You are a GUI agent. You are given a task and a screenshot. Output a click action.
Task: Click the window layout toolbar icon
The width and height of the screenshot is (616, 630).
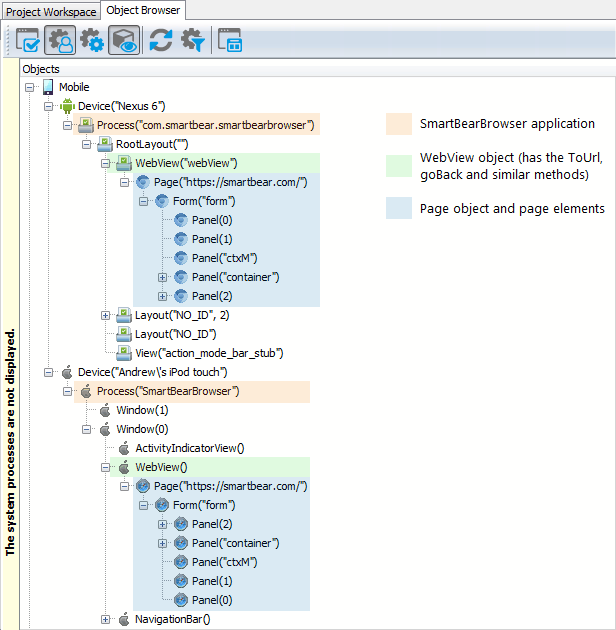tap(230, 40)
